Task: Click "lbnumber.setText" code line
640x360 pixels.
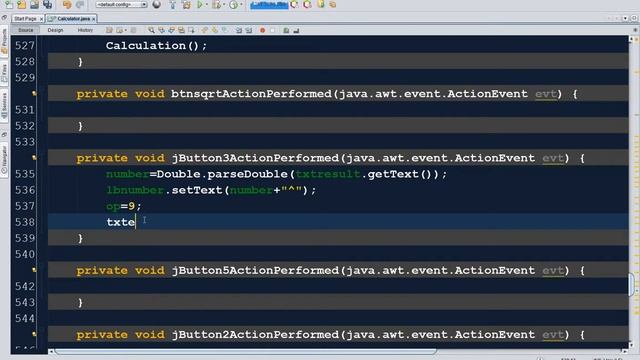Action: pyautogui.click(x=211, y=190)
